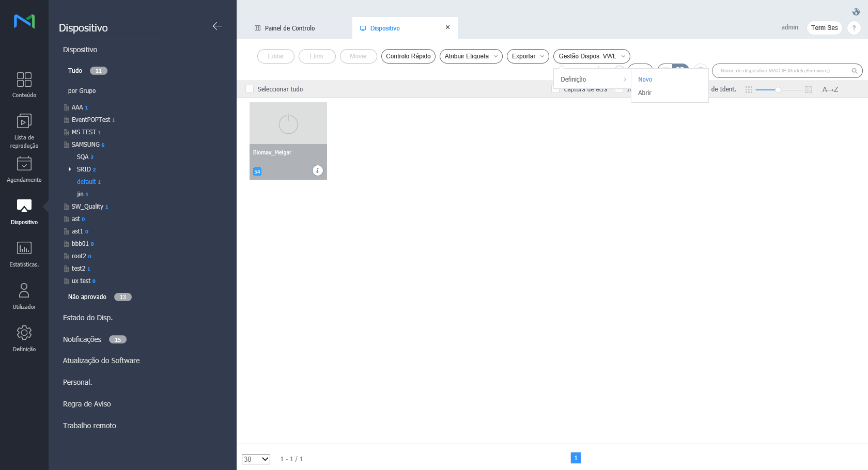Close the Dispositivo tab
Viewport: 868px width, 470px height.
447,27
